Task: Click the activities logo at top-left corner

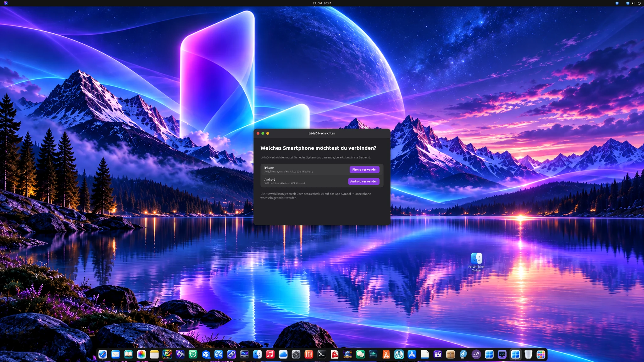Action: click(x=6, y=3)
